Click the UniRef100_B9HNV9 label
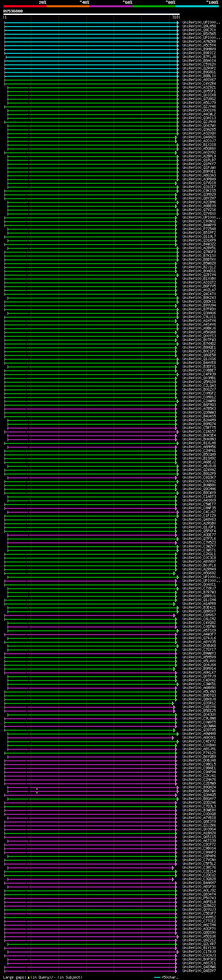The image size is (222, 980). (x=199, y=49)
